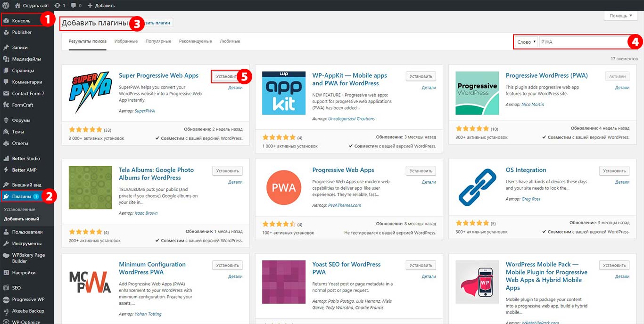Click the orange PWA plugin thumbnail
Screen dimensions: 644x324
tap(284, 188)
